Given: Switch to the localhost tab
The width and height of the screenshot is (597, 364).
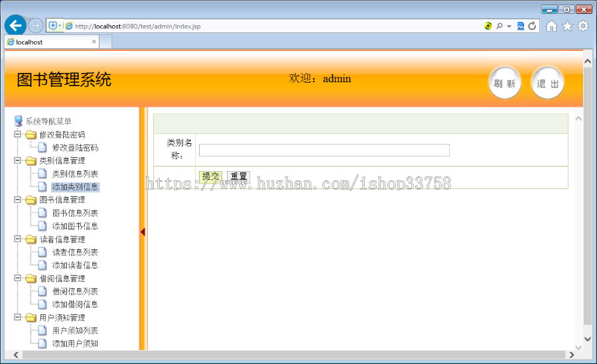Looking at the screenshot, I should [50, 42].
